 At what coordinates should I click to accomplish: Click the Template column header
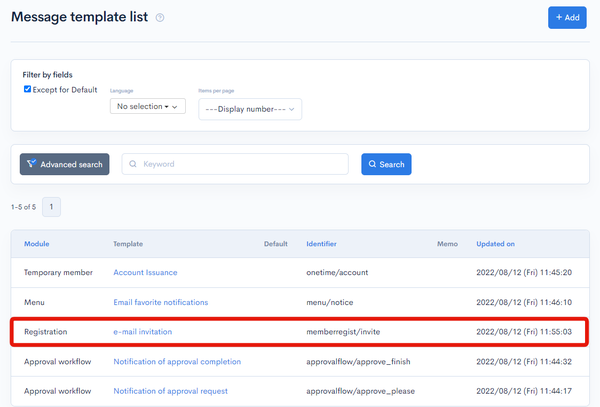(128, 244)
